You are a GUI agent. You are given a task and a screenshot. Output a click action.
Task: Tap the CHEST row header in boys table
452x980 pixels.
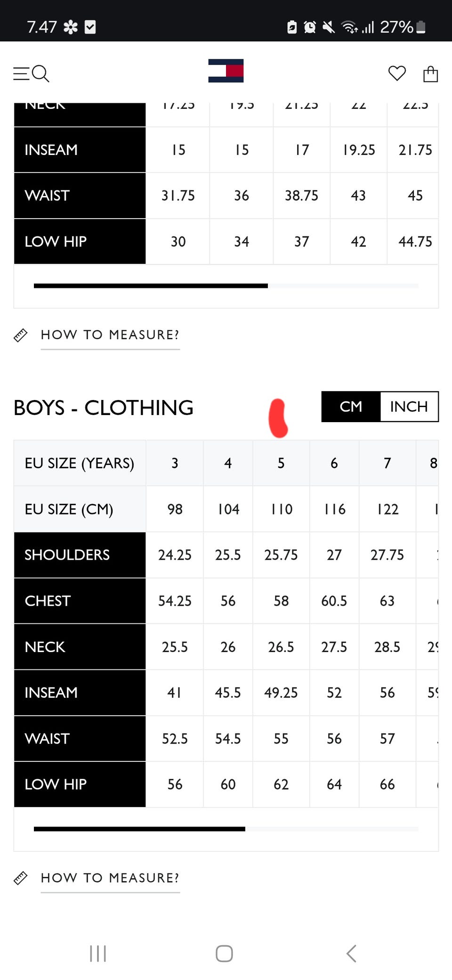[x=80, y=601]
